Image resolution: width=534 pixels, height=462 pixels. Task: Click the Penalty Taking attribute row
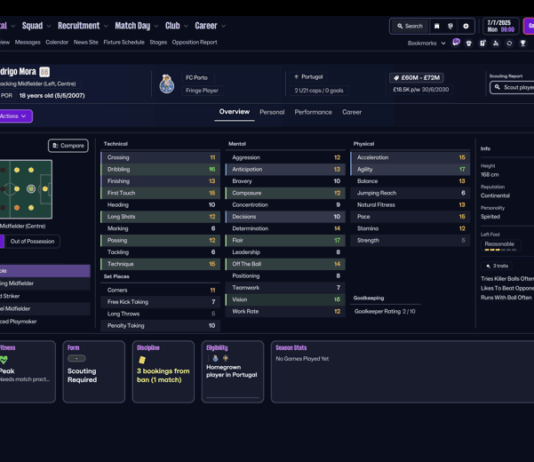(160, 326)
